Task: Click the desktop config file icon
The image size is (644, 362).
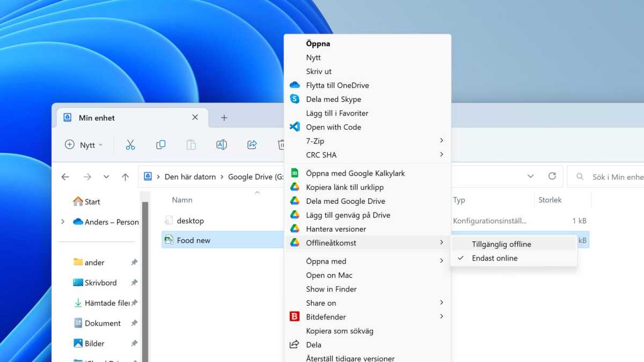Action: coord(169,220)
